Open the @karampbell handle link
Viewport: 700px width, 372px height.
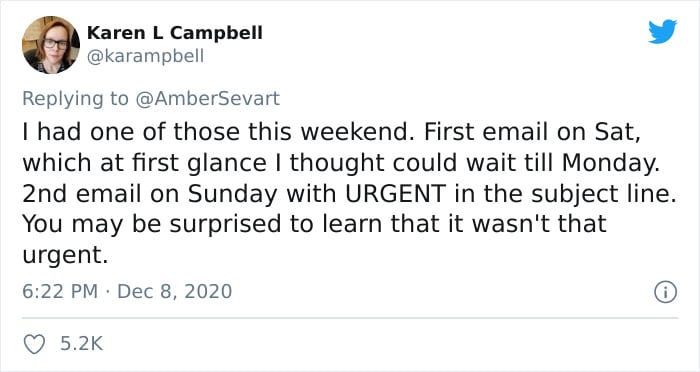(145, 57)
